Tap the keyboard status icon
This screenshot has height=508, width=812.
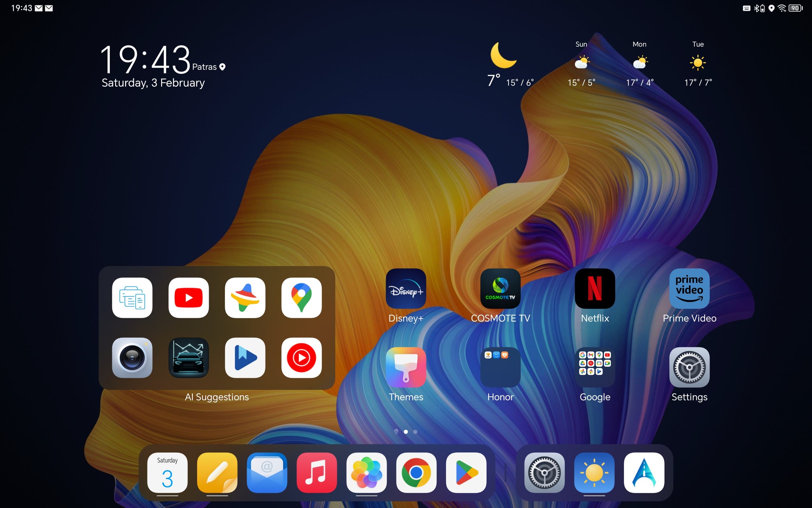pyautogui.click(x=746, y=8)
